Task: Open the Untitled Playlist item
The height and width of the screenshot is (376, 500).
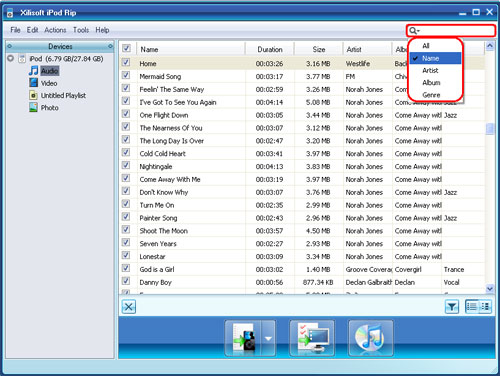Action: [63, 96]
